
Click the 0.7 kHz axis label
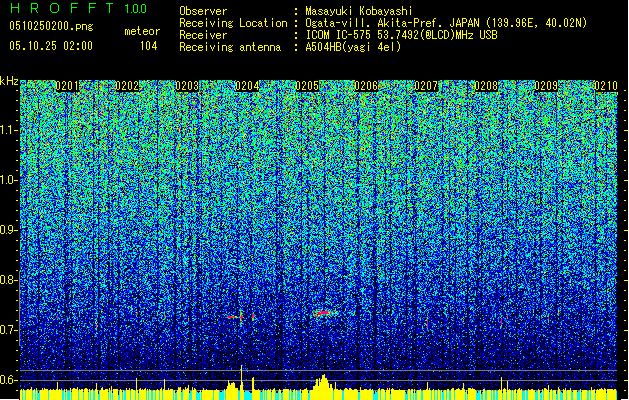point(8,330)
